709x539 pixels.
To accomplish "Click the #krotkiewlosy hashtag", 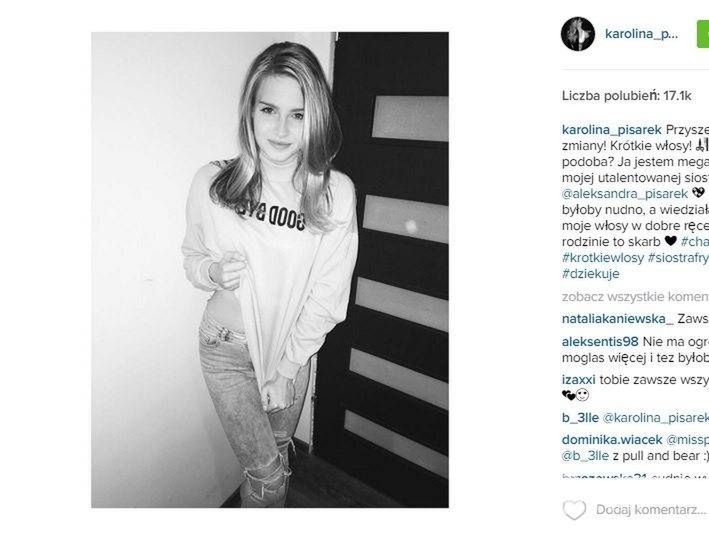I will 603,258.
